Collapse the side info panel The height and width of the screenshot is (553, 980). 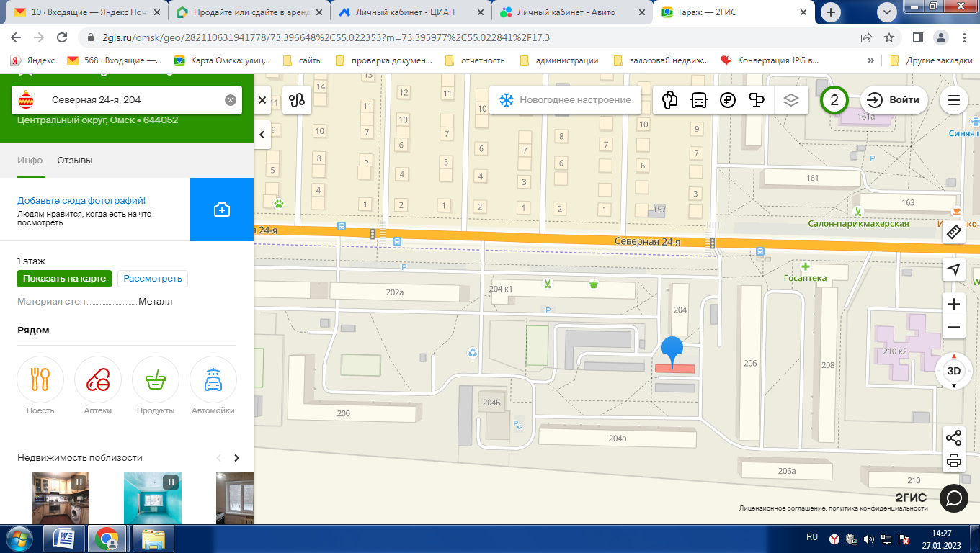[262, 134]
